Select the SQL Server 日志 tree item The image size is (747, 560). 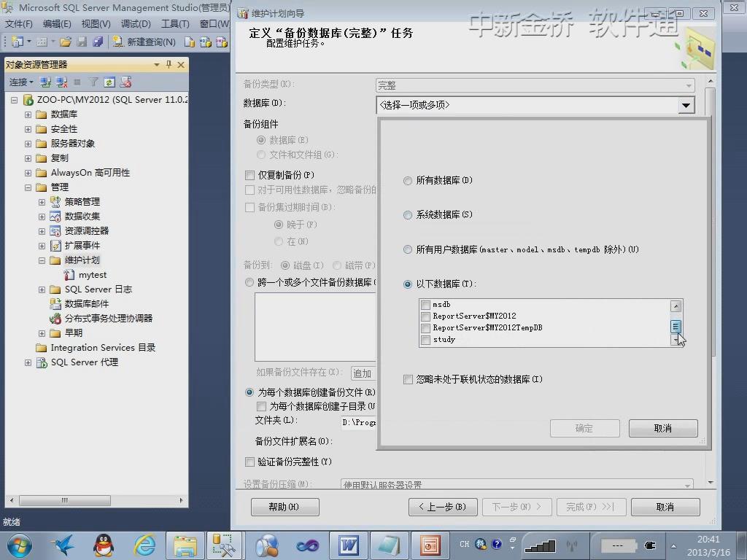tap(98, 289)
